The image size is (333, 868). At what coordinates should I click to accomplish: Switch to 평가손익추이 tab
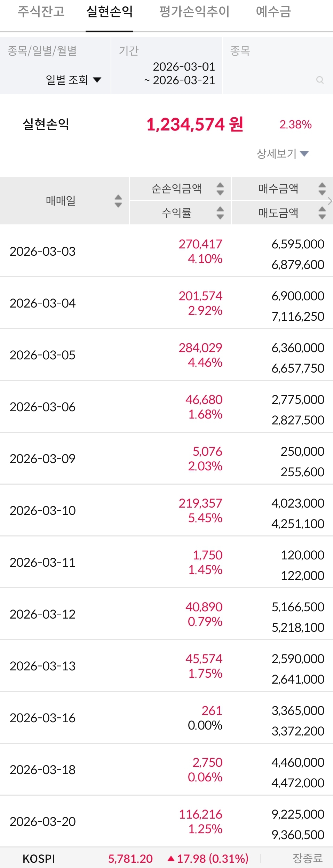[x=194, y=12]
